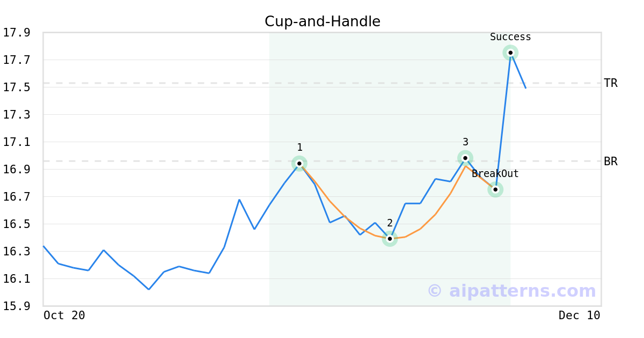Image resolution: width=644 pixels, height=338 pixels.
Task: Click the 17.5 y-axis label
Action: [x=17, y=87]
